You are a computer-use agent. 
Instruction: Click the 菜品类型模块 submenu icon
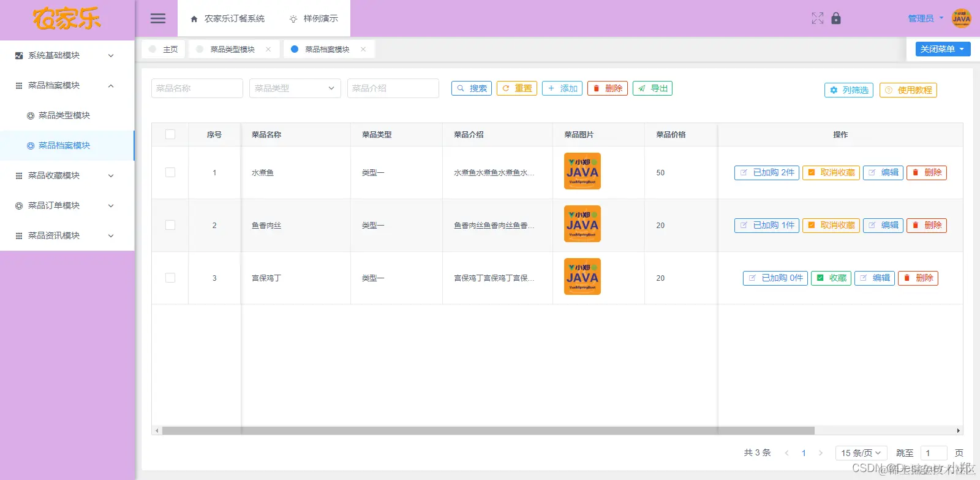[31, 115]
